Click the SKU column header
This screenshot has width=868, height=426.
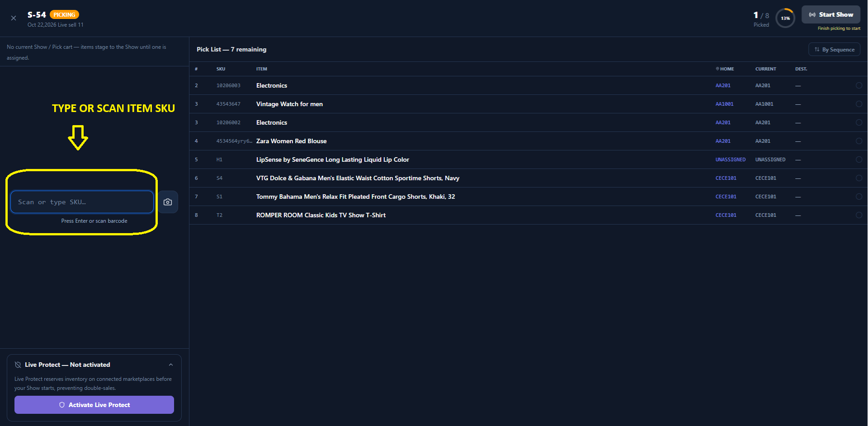pyautogui.click(x=221, y=69)
